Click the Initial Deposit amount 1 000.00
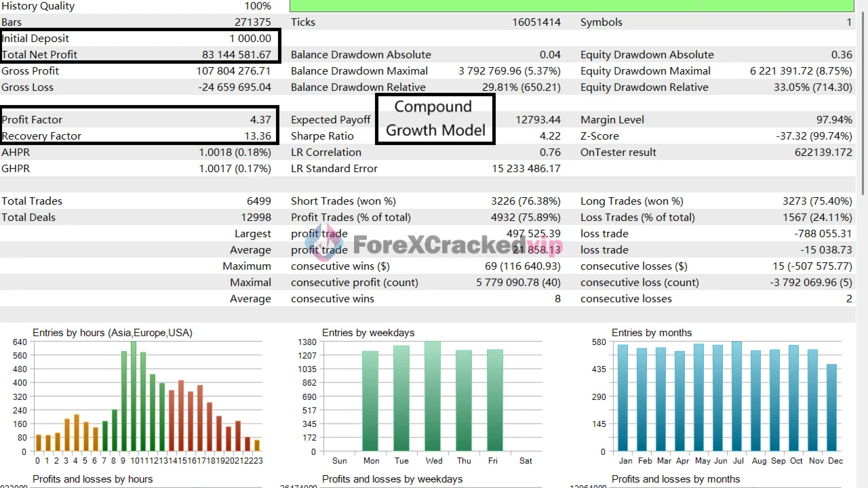This screenshot has height=488, width=868. pyautogui.click(x=250, y=39)
